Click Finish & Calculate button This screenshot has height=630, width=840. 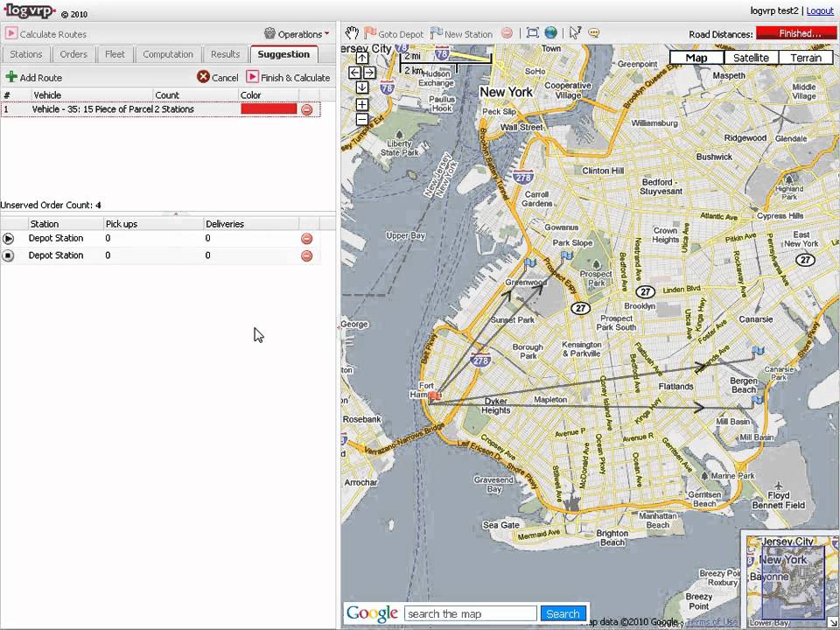pos(288,77)
